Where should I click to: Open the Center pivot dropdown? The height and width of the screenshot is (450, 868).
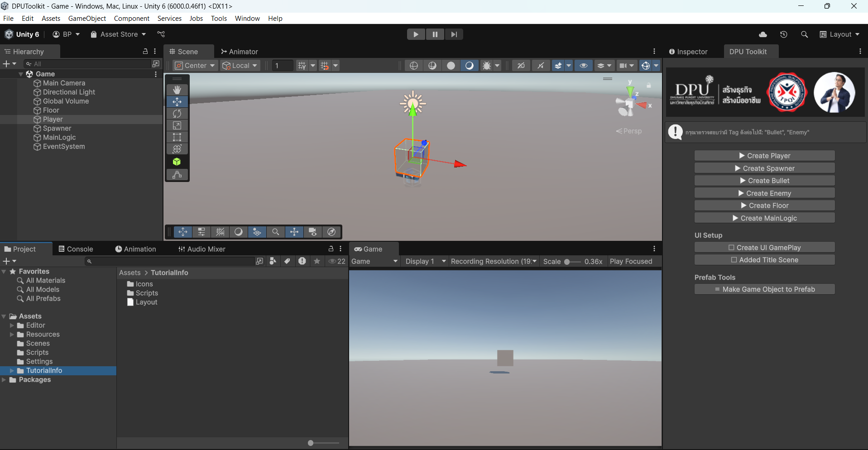click(195, 66)
